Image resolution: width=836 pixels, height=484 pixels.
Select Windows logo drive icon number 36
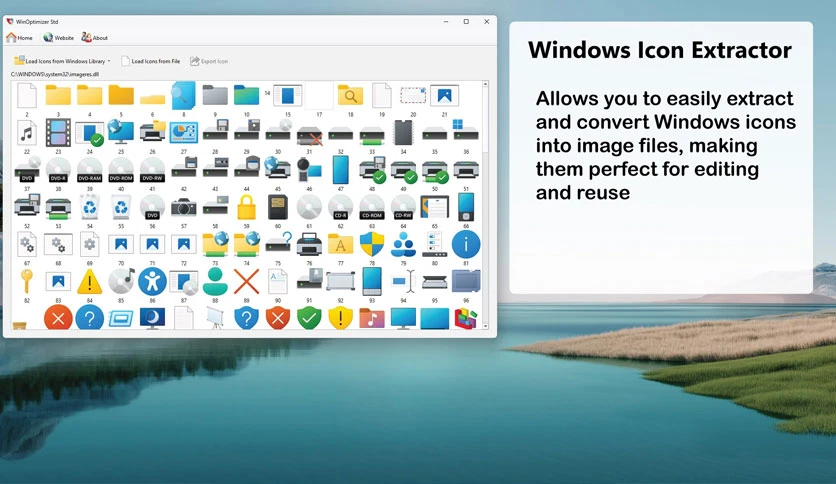point(466,131)
